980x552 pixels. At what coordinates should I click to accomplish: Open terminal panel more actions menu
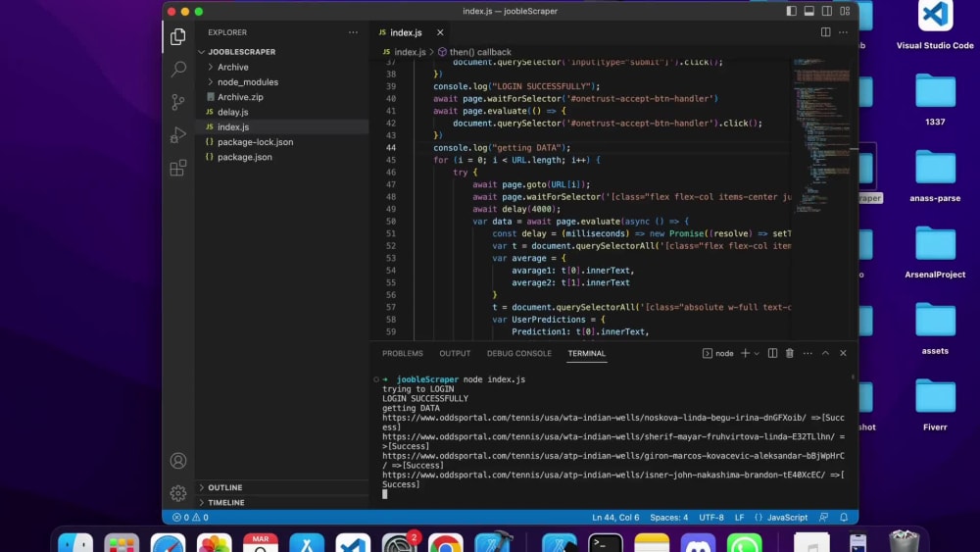pos(808,353)
